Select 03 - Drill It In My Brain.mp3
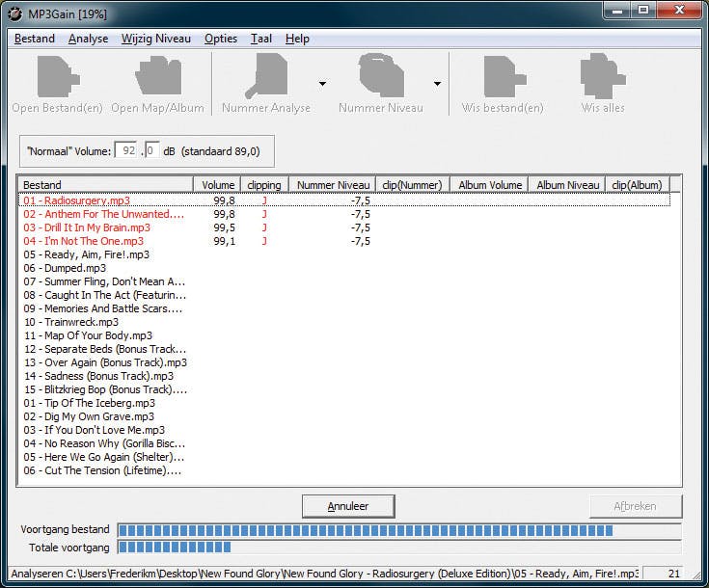709x588 pixels. (x=87, y=227)
